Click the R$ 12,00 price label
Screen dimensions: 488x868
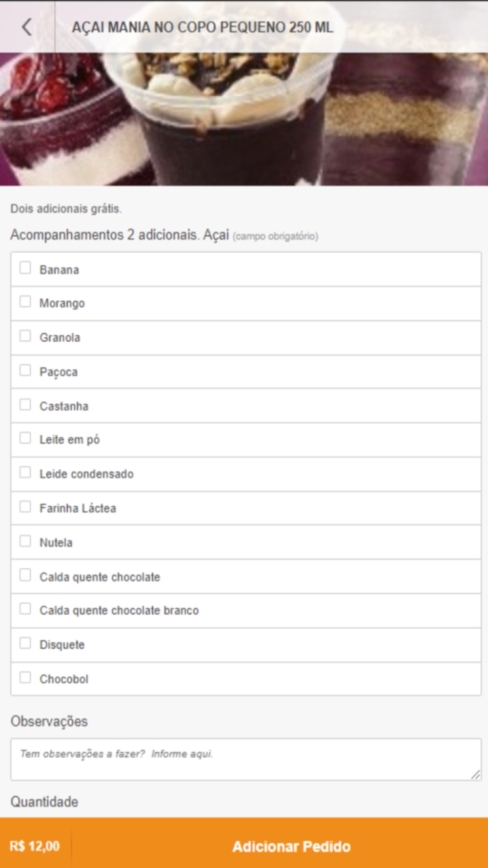pos(35,846)
